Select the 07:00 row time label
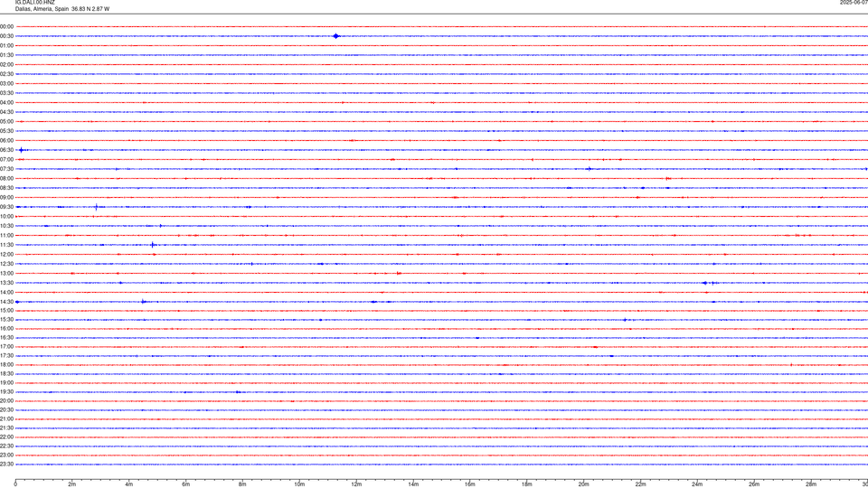 click(6, 159)
